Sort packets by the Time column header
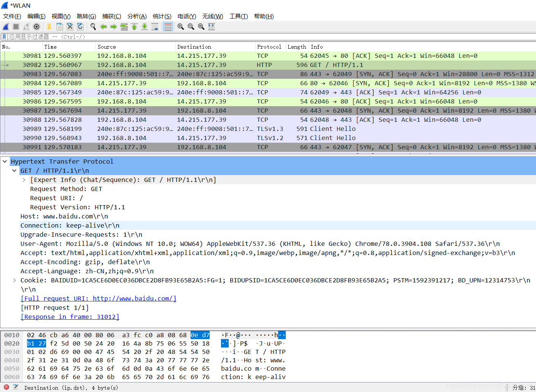Viewport: 536px width, 392px height. pyautogui.click(x=69, y=47)
